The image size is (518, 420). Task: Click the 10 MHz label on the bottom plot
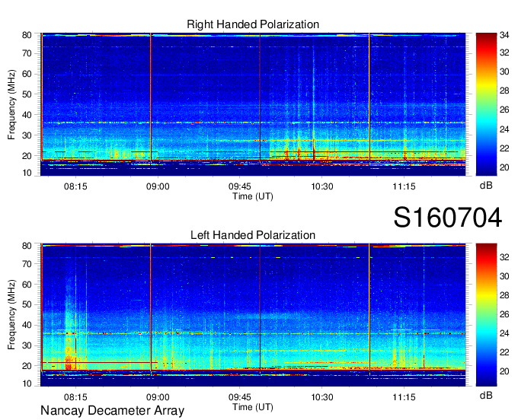(x=27, y=383)
